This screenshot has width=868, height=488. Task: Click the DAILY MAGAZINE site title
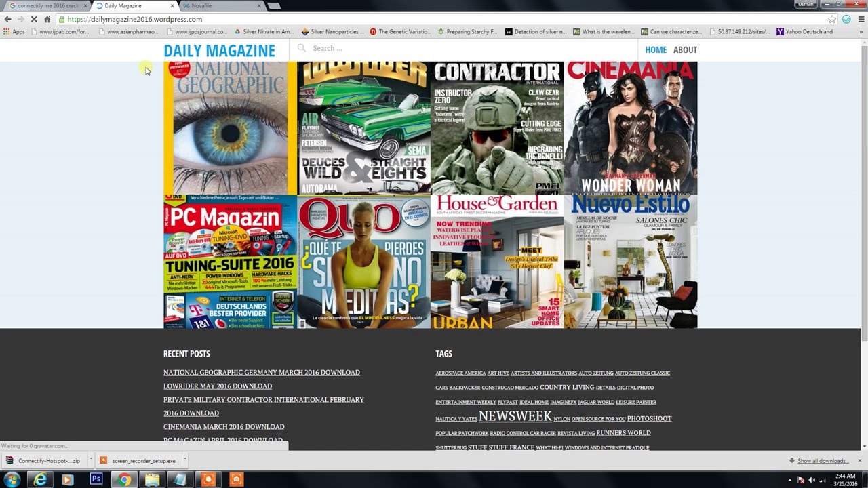219,51
